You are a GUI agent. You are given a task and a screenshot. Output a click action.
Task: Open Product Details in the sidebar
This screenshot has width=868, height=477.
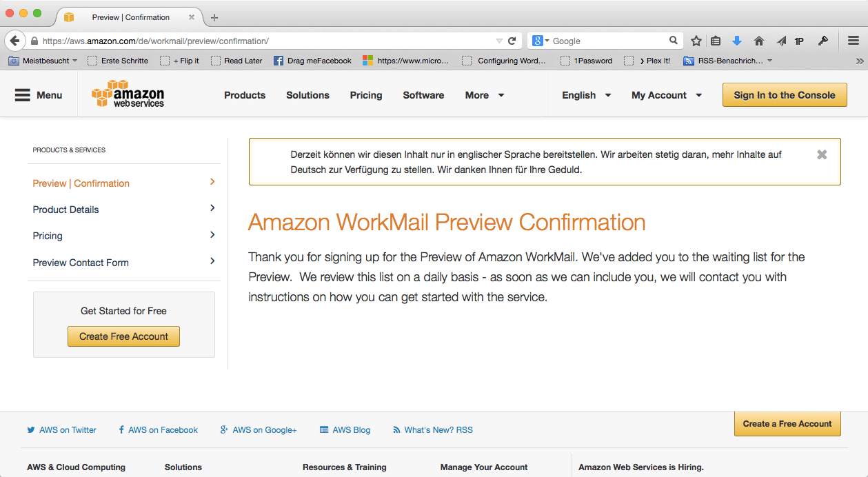pos(124,209)
